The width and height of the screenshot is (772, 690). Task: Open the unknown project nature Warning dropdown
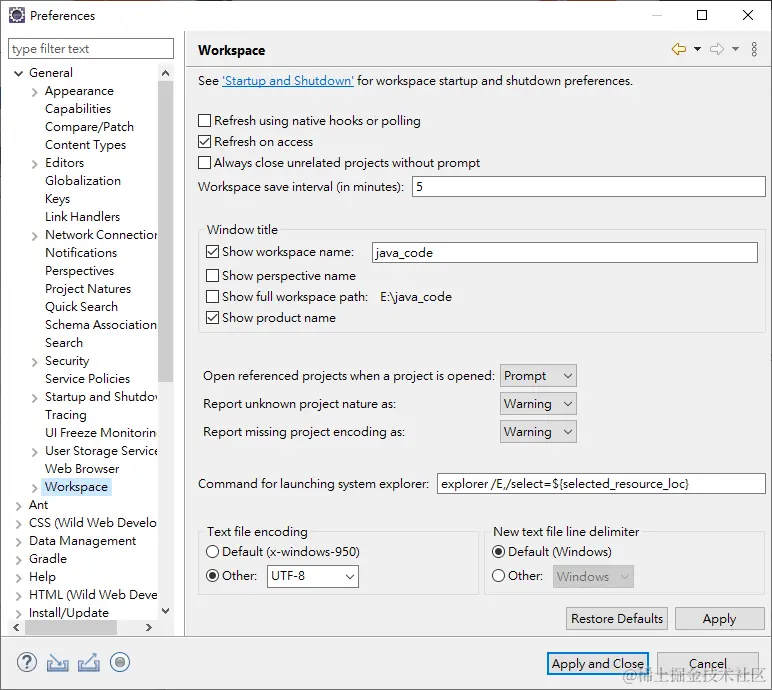(538, 404)
